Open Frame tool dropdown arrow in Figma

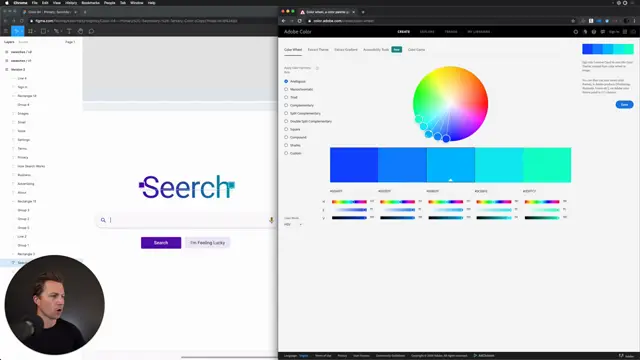click(x=35, y=31)
